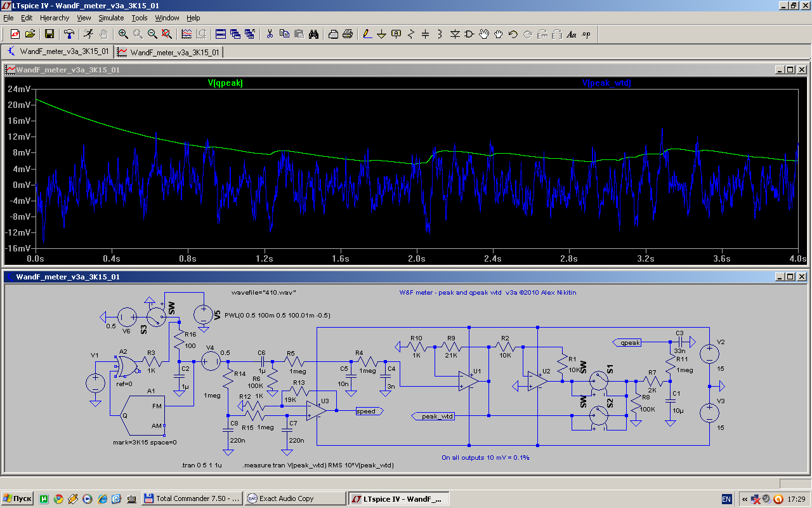
Task: Click the Text 'Aa' toolbar icon
Action: click(572, 34)
